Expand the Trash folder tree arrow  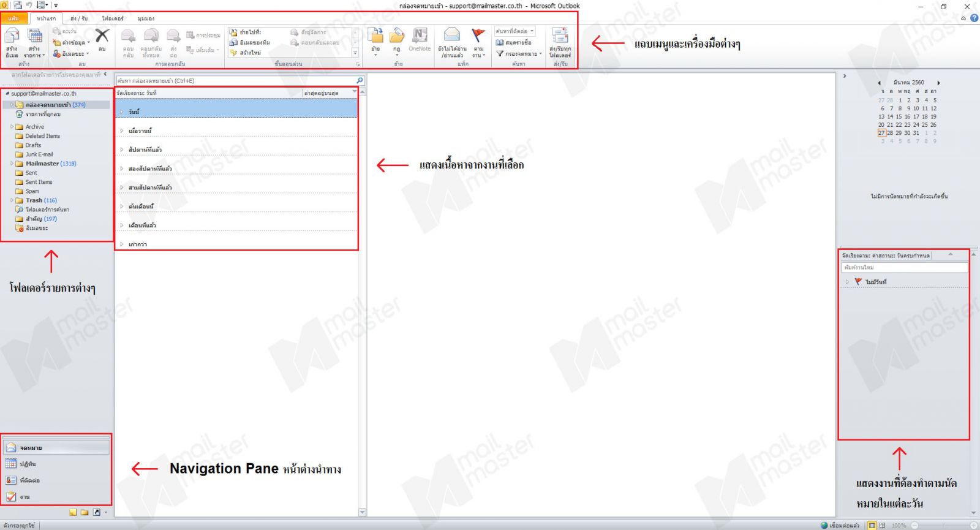[12, 200]
